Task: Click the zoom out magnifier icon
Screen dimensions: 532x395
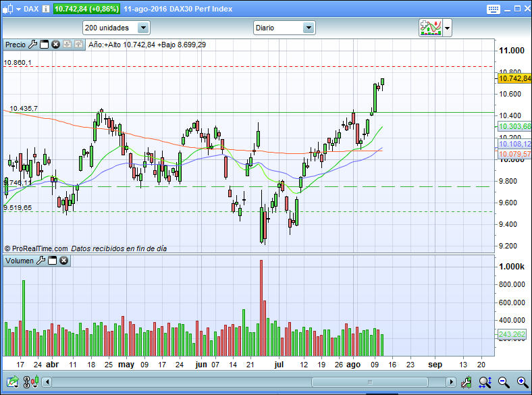Action: coord(504,383)
